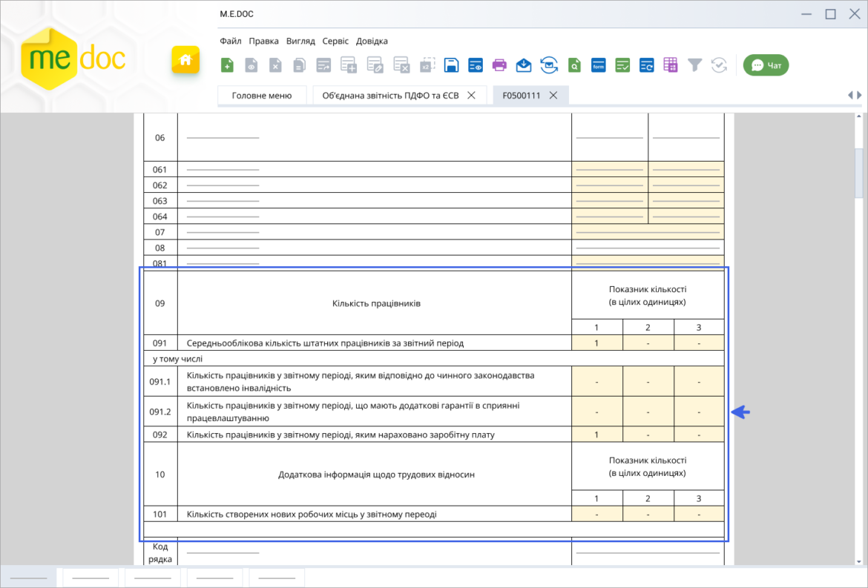This screenshot has height=588, width=868.
Task: Open the Файл menu
Action: [x=230, y=41]
